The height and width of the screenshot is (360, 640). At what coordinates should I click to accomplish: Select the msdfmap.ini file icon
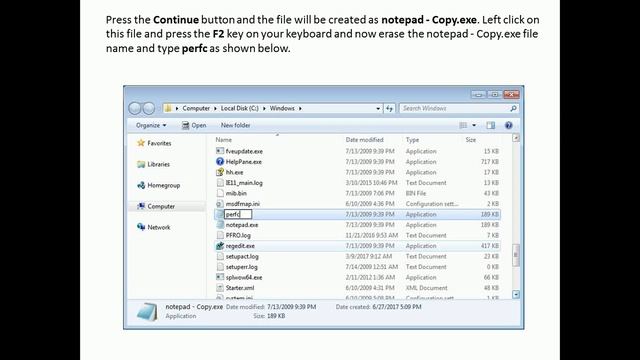pos(220,204)
